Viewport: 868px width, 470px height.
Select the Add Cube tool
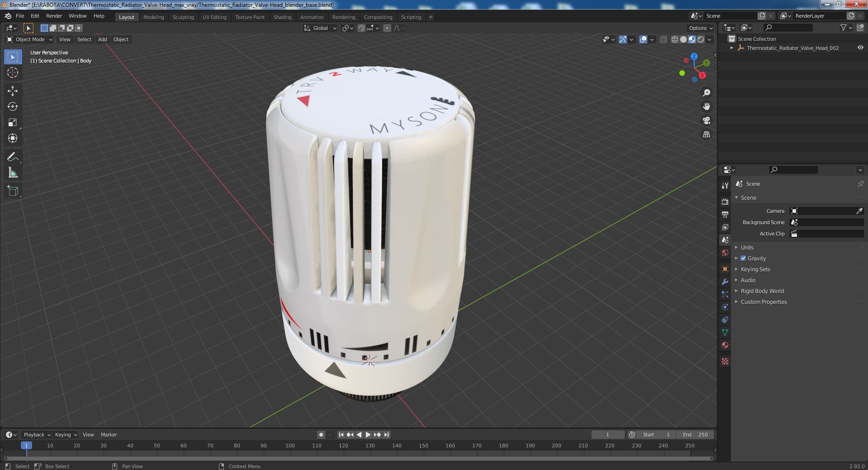[x=13, y=191]
